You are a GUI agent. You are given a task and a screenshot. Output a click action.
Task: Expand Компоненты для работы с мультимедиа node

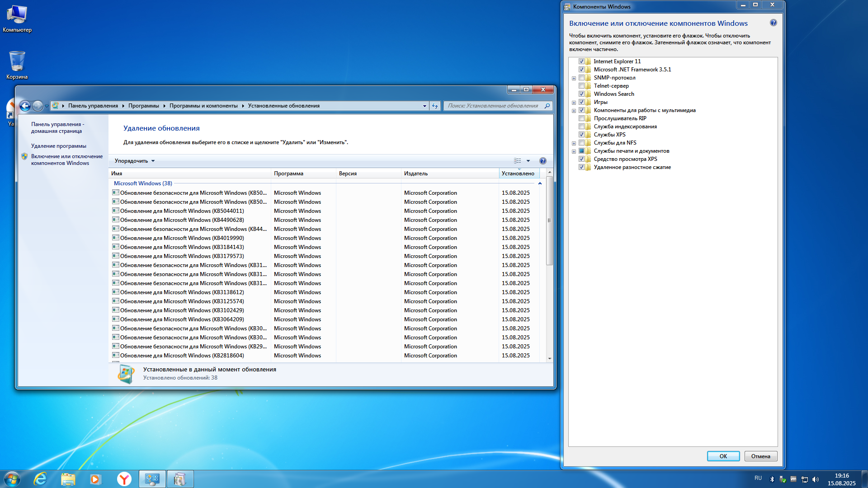574,111
